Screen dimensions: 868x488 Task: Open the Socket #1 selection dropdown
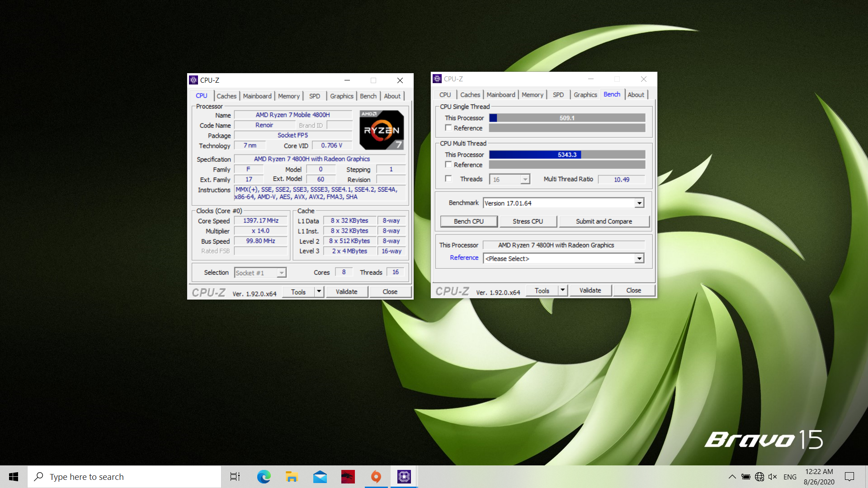pyautogui.click(x=281, y=272)
